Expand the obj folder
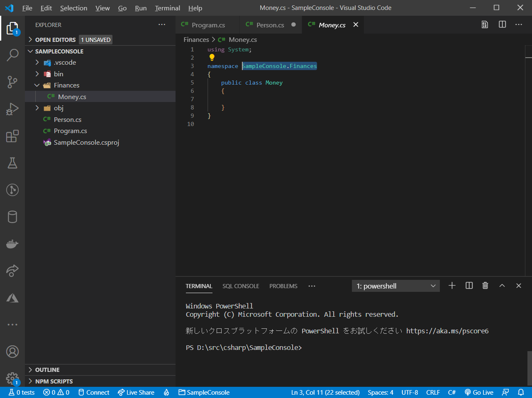 [100, 108]
